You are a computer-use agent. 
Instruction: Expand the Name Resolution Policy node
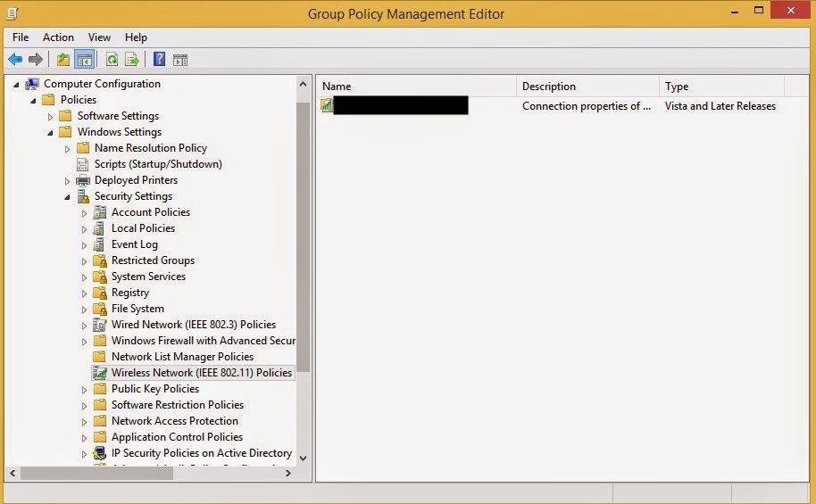point(67,149)
